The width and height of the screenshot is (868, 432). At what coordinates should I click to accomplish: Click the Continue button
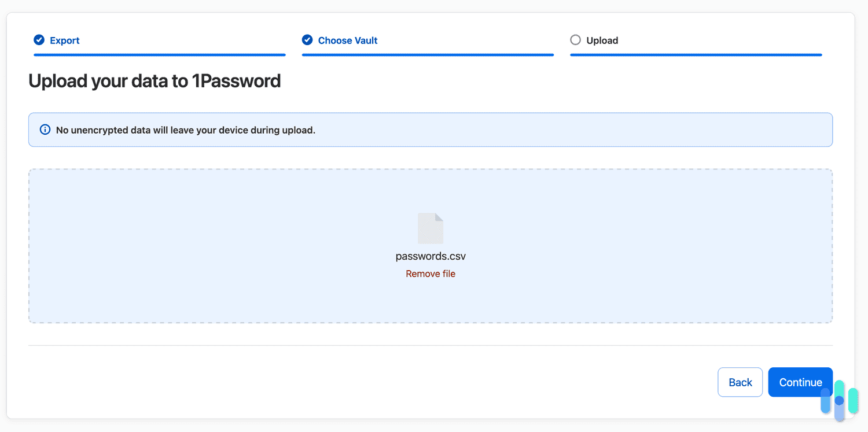pos(800,382)
